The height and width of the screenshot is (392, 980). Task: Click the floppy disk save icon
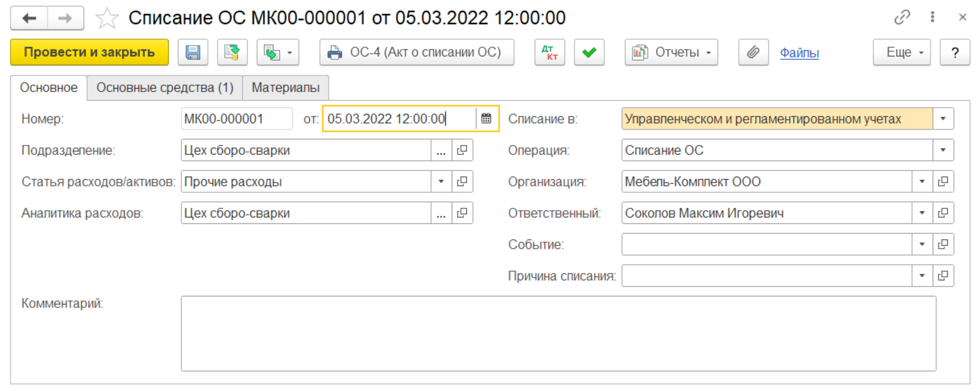[193, 52]
